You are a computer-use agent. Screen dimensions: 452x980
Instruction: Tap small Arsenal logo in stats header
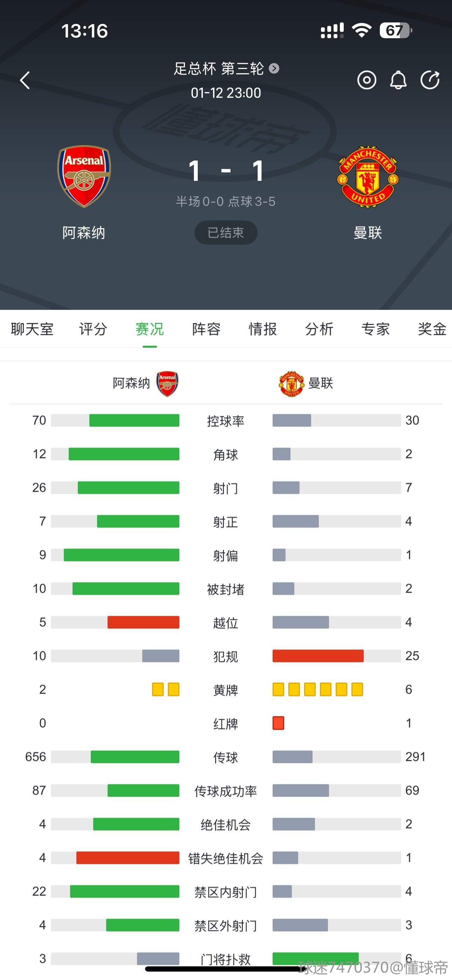click(x=167, y=383)
